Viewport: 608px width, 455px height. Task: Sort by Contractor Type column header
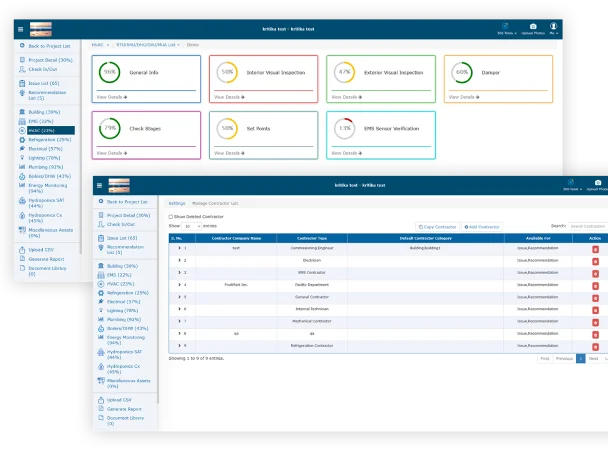tap(312, 238)
